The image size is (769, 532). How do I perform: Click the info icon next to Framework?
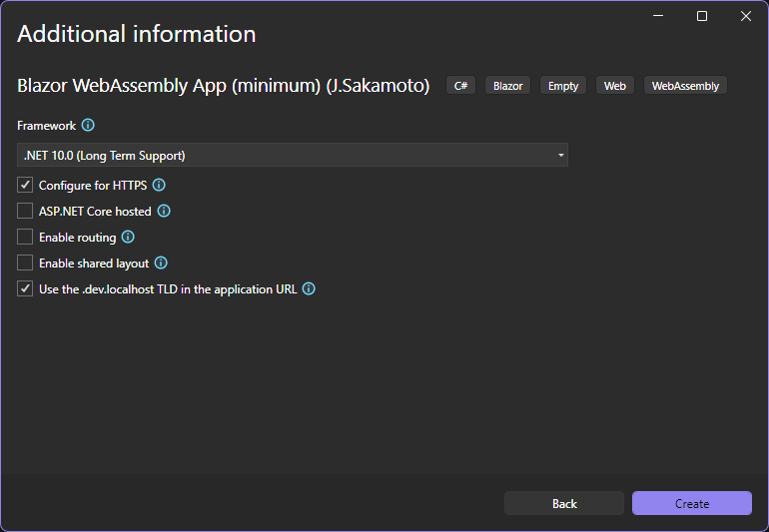point(88,125)
